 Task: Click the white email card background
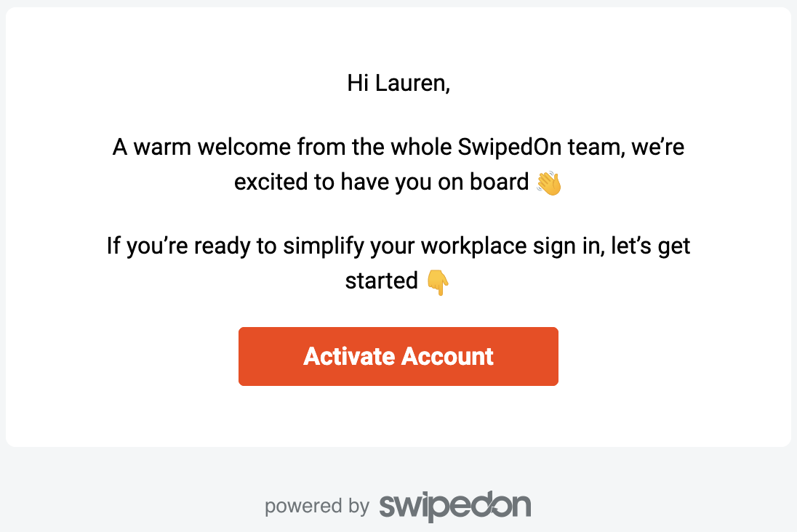click(398, 418)
